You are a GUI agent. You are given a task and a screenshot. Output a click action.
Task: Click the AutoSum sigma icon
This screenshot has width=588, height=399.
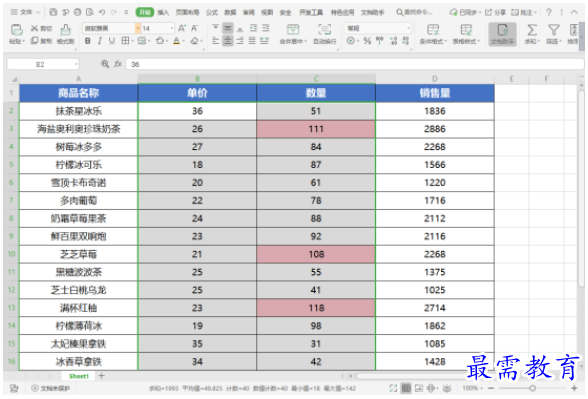point(532,30)
